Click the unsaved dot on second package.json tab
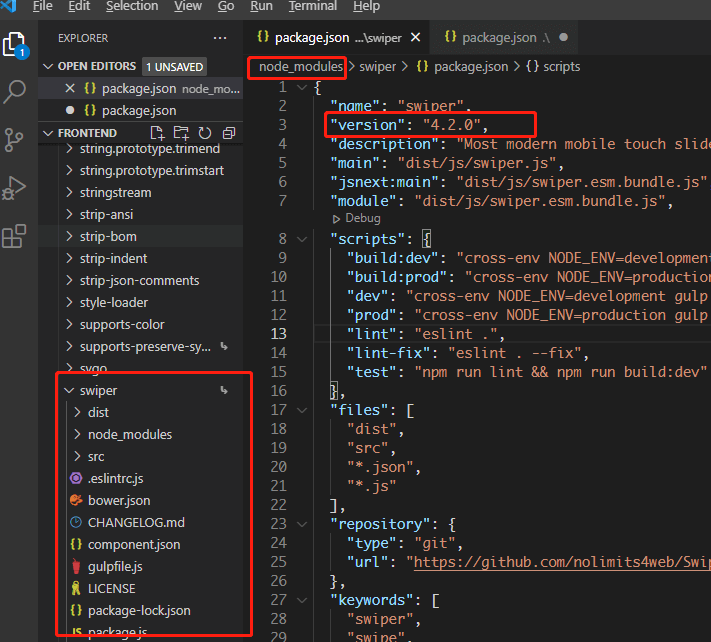 tap(564, 37)
